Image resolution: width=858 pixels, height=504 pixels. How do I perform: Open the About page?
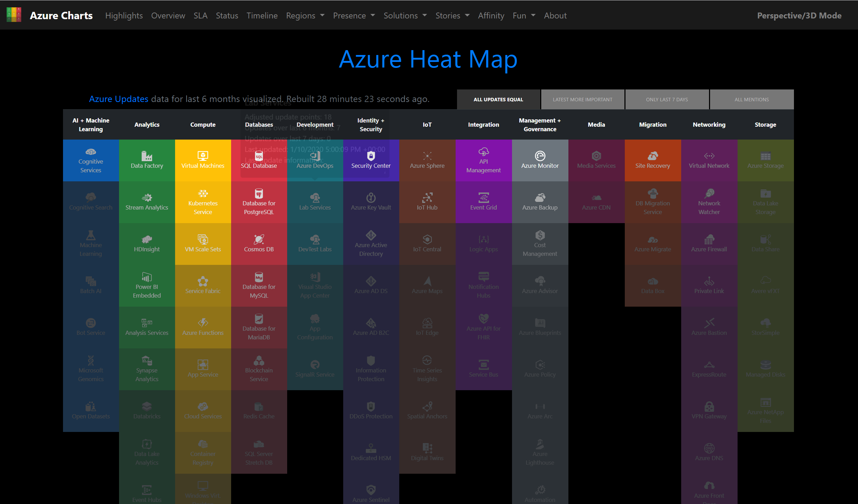[x=555, y=16]
